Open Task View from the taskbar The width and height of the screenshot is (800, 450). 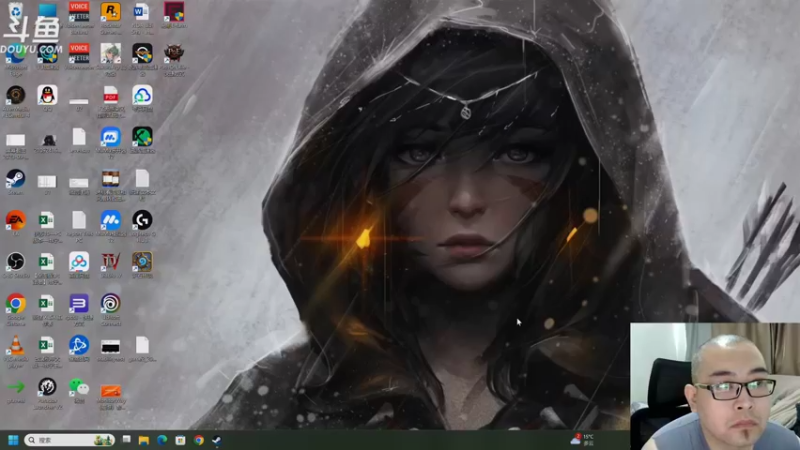point(126,440)
